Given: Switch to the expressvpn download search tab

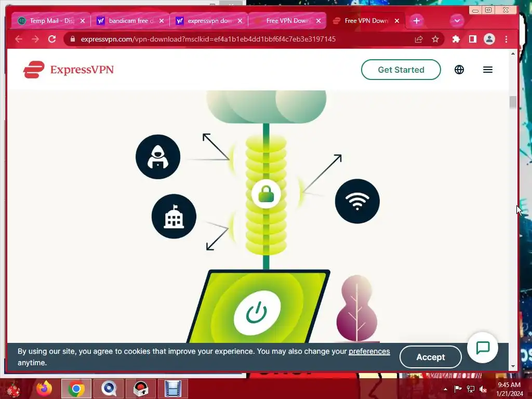Looking at the screenshot, I should pyautogui.click(x=209, y=21).
